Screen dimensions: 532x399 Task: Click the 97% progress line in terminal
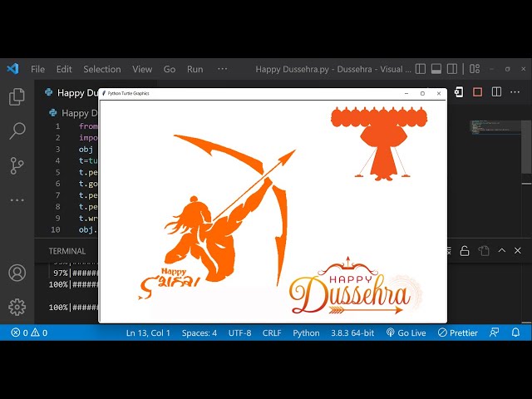[76, 273]
